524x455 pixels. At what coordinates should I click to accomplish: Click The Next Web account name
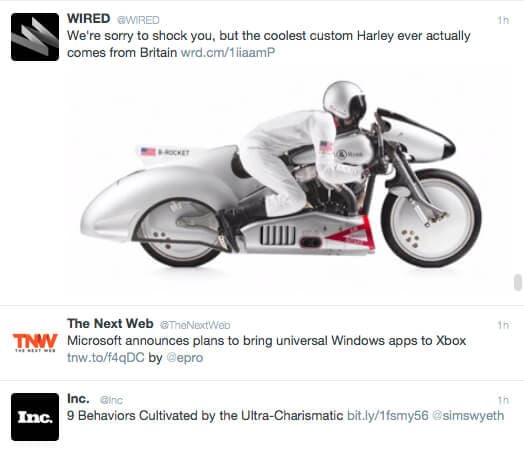point(110,323)
